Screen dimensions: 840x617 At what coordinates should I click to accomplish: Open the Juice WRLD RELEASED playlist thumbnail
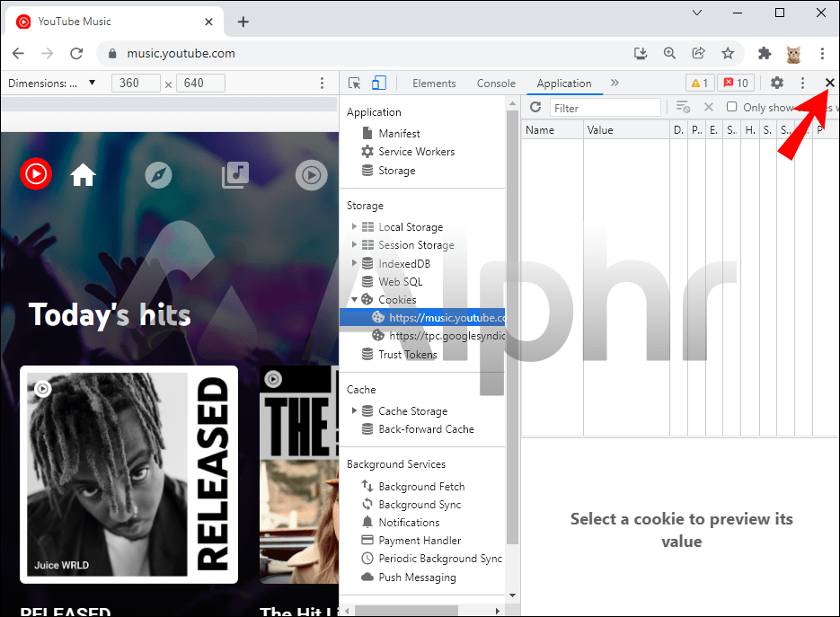coord(128,474)
